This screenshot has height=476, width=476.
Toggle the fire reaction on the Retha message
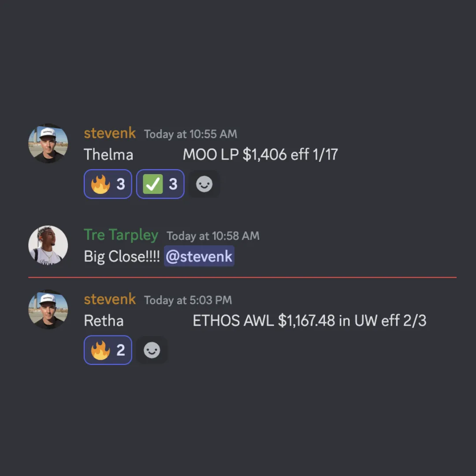point(108,350)
